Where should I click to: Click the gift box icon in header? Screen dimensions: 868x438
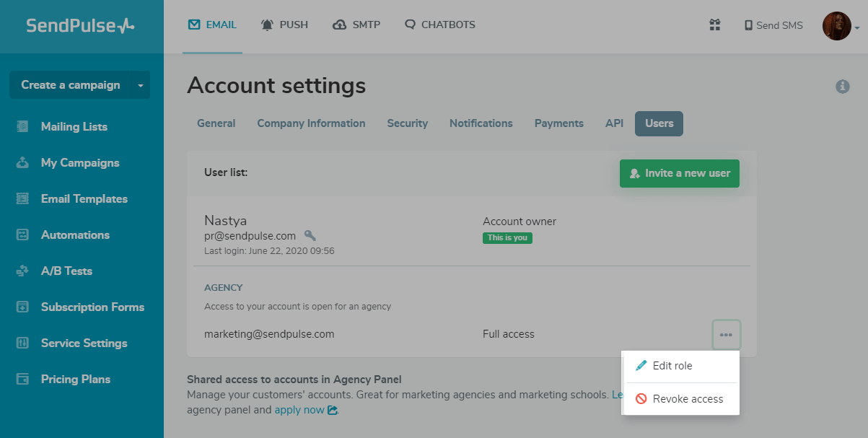pyautogui.click(x=714, y=25)
